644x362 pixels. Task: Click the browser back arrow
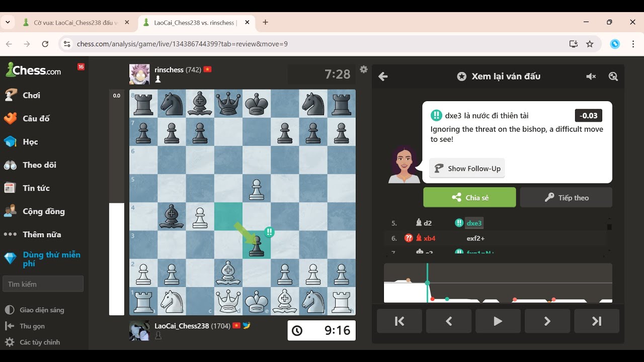pos(9,44)
